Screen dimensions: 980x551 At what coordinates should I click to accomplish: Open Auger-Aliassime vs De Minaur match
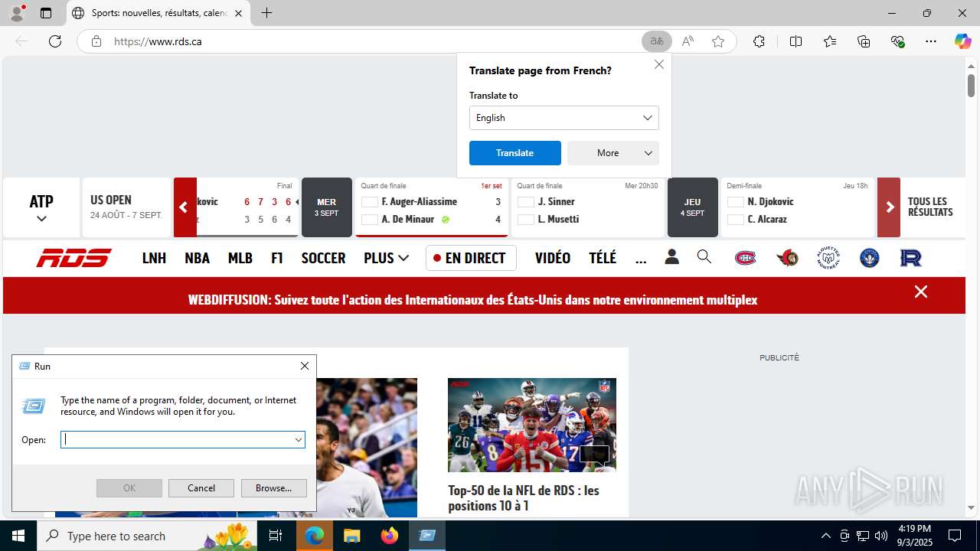coord(432,207)
